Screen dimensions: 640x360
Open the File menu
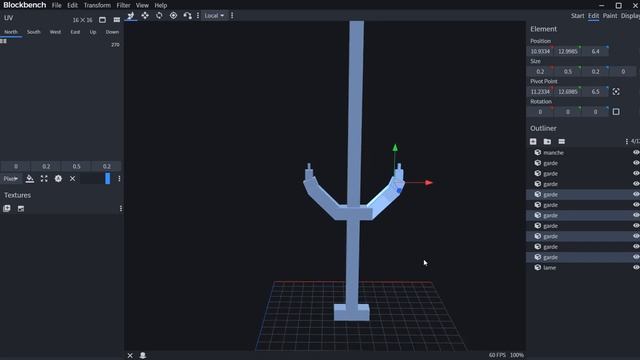click(x=56, y=5)
